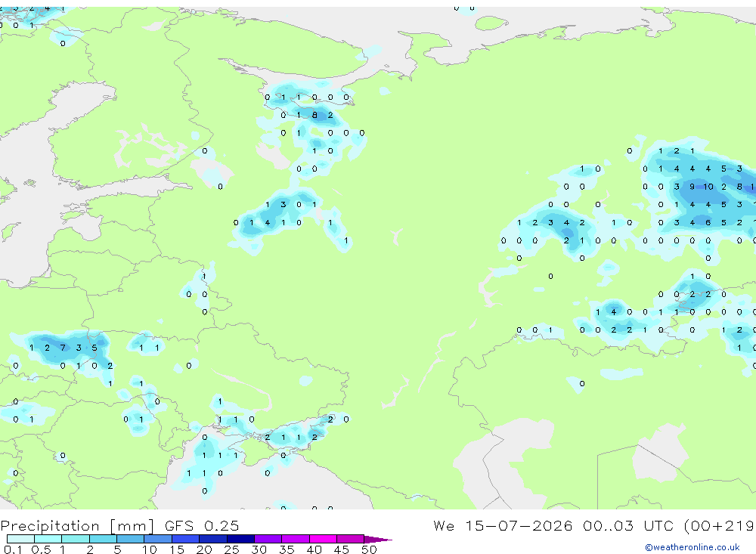Screen dimensions: 756x554
Task: Click the 45–50 mm legend color box
Action: 350,539
